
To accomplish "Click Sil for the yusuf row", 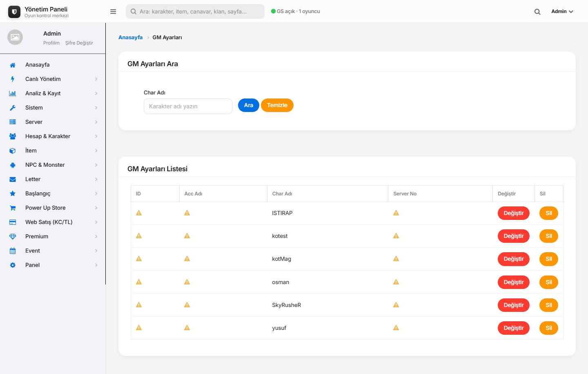I will [549, 328].
